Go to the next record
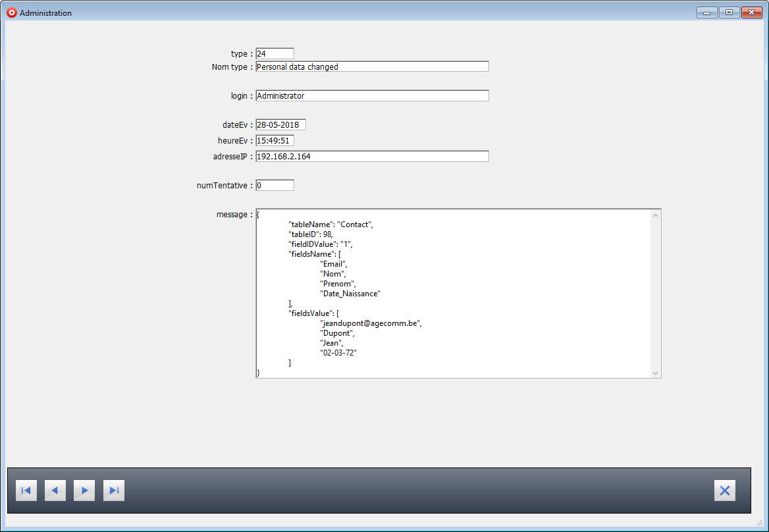The height and width of the screenshot is (532, 769). [x=84, y=491]
